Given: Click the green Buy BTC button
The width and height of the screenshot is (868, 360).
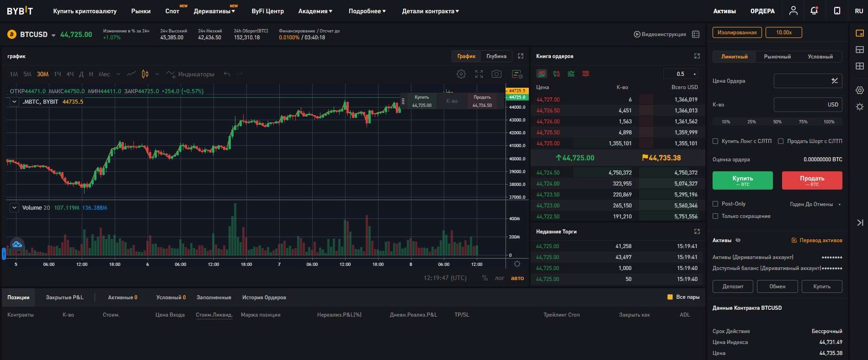Looking at the screenshot, I should 743,180.
